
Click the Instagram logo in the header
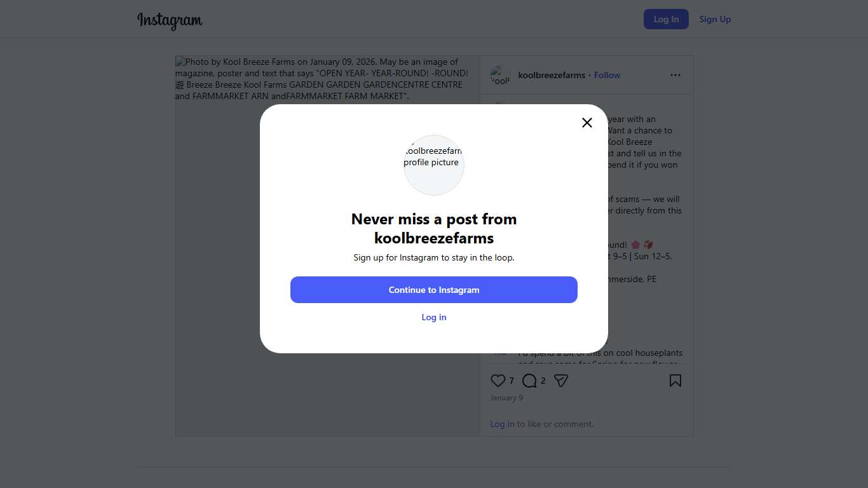(x=170, y=20)
